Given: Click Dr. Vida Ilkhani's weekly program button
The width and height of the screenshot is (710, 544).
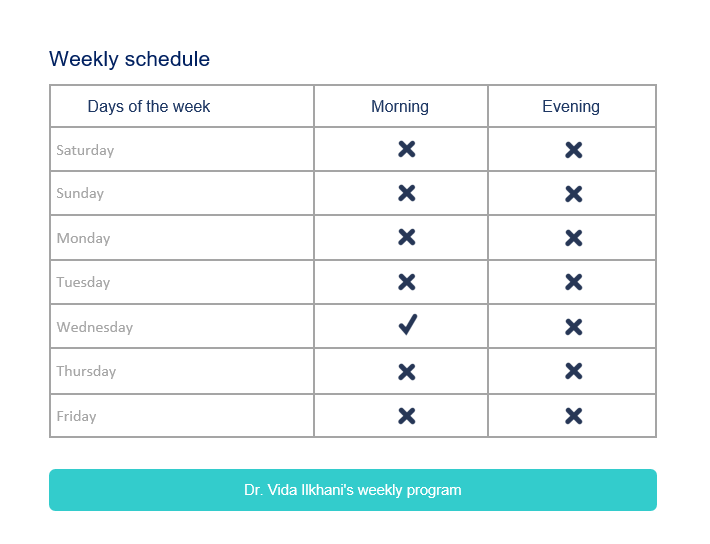Looking at the screenshot, I should click(353, 490).
